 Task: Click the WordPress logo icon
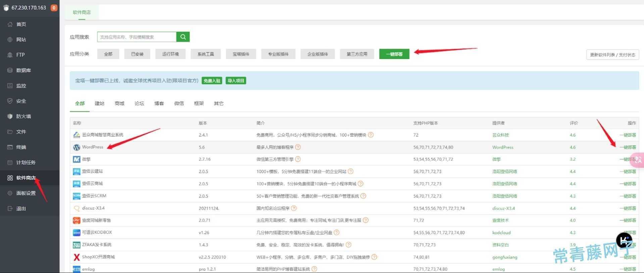(x=77, y=147)
